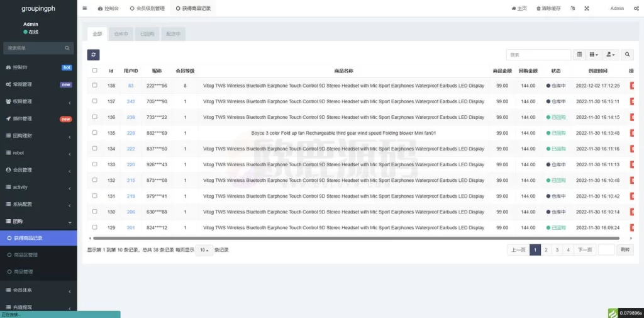
Task: Toggle the table card view icon
Action: coord(579,54)
